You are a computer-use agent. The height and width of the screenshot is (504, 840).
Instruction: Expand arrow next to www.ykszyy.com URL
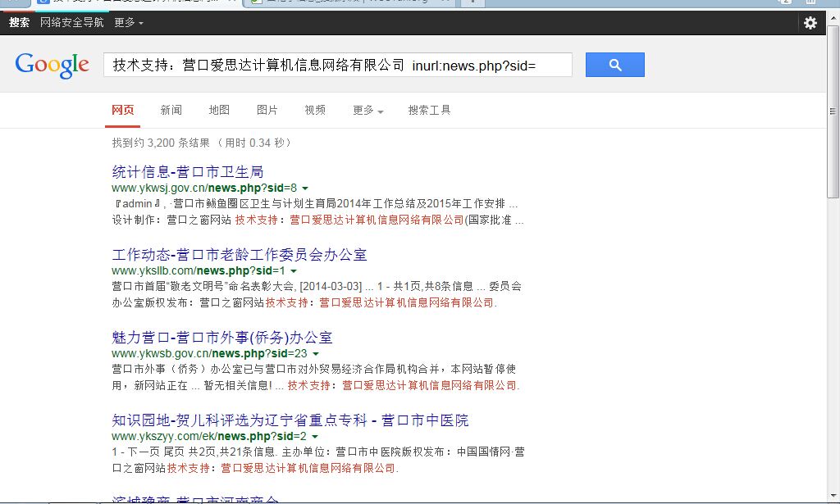[x=315, y=437]
